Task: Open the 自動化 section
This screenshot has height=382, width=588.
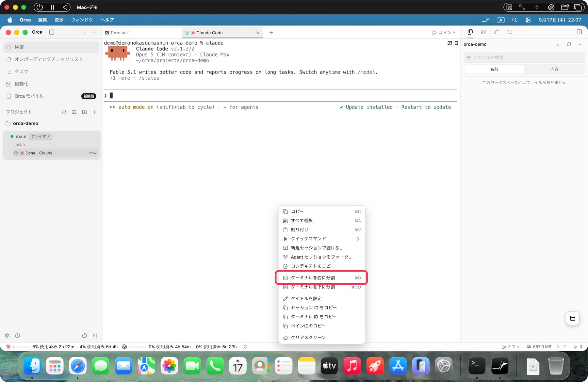Action: (x=51, y=84)
